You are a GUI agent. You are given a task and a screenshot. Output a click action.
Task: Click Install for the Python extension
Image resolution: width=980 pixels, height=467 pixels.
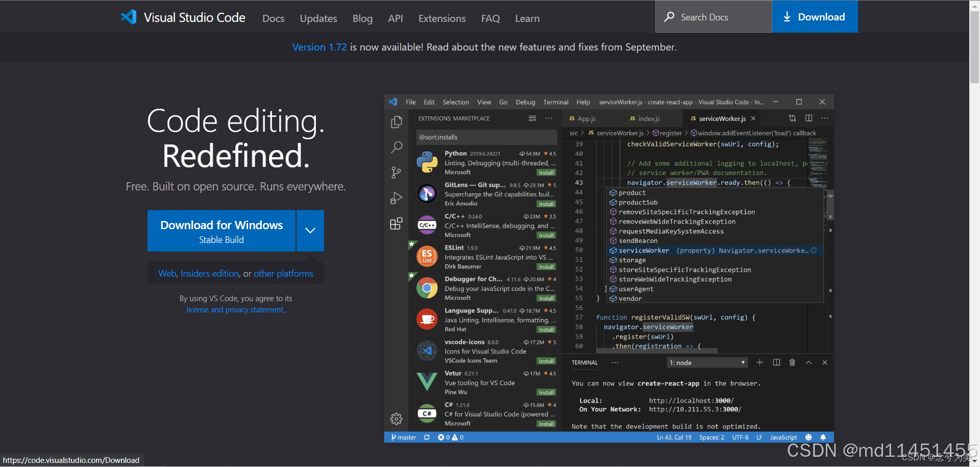546,173
